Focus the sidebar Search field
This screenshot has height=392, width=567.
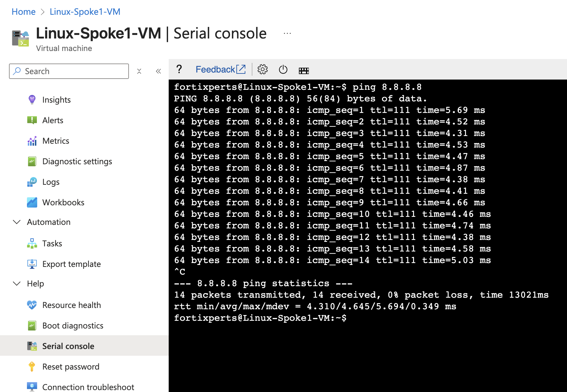[x=74, y=71]
